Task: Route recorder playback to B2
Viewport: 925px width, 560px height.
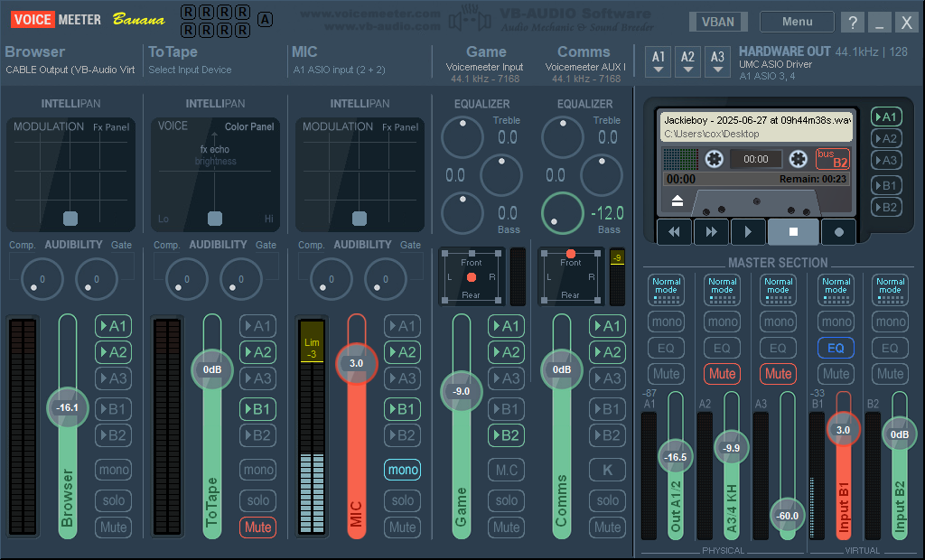Action: (x=886, y=207)
